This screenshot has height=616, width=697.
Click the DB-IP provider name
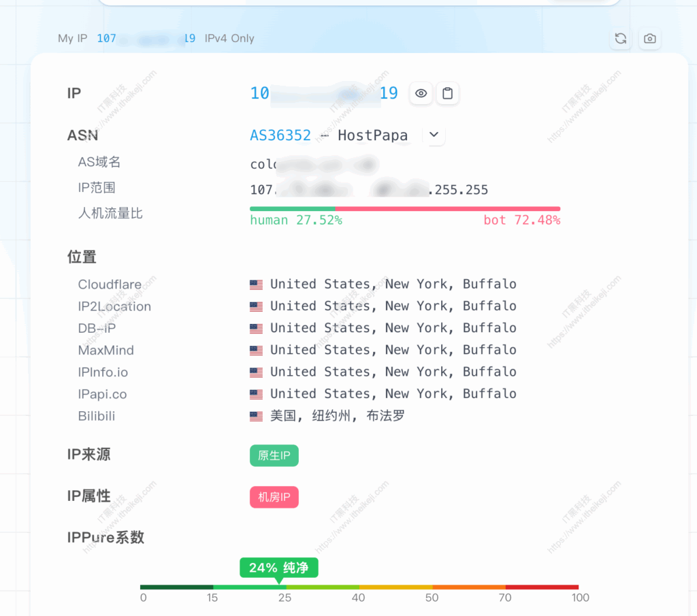tap(95, 328)
